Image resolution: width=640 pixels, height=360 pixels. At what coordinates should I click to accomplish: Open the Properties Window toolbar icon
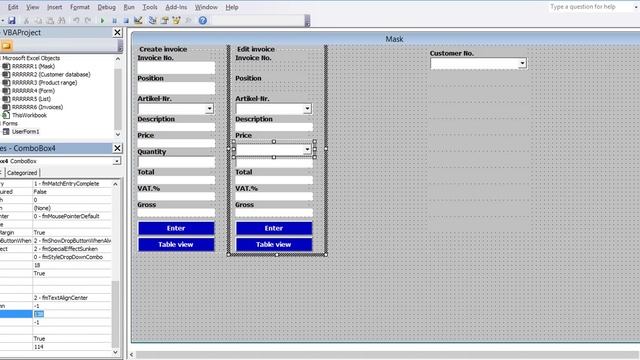pos(164,20)
